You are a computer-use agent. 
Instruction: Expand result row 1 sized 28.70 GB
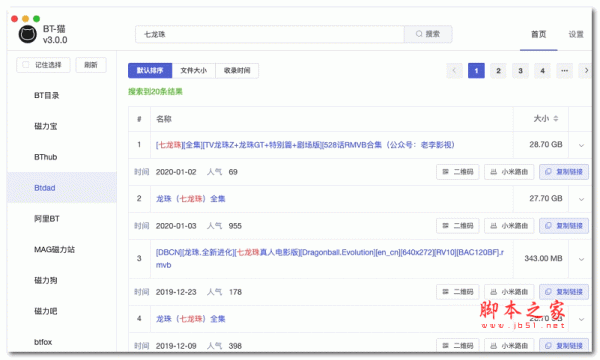(x=581, y=145)
